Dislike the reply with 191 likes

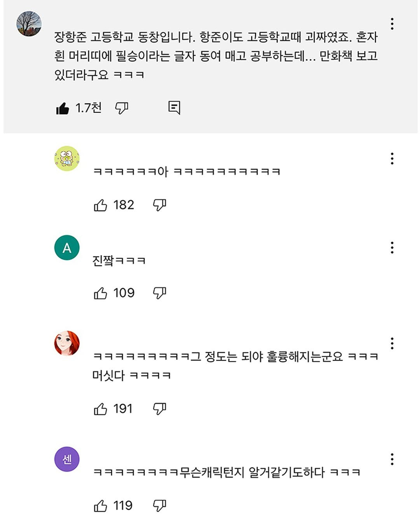(159, 409)
